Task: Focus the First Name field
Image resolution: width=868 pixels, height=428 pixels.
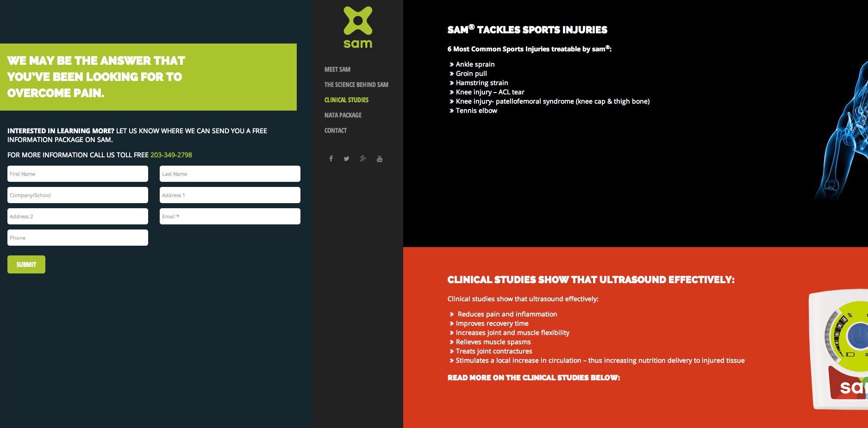Action: click(x=78, y=174)
